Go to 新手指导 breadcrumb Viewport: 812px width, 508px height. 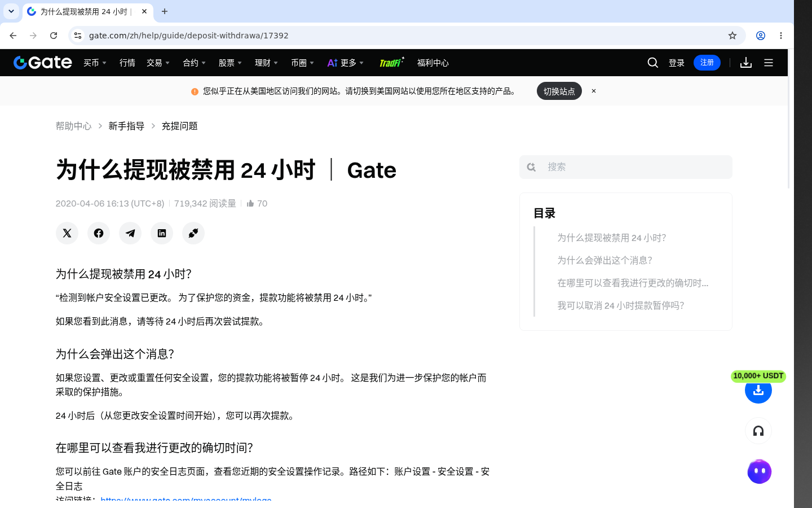coord(126,126)
